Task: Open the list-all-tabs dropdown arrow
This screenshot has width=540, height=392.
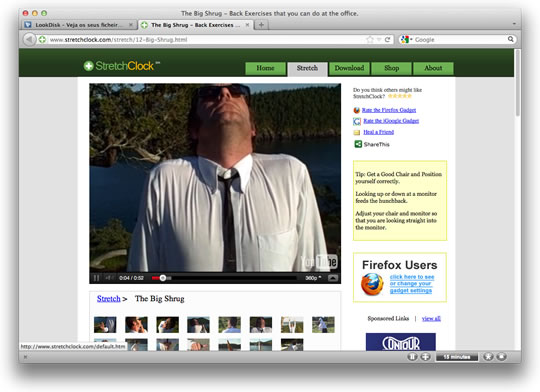Action: click(x=514, y=24)
